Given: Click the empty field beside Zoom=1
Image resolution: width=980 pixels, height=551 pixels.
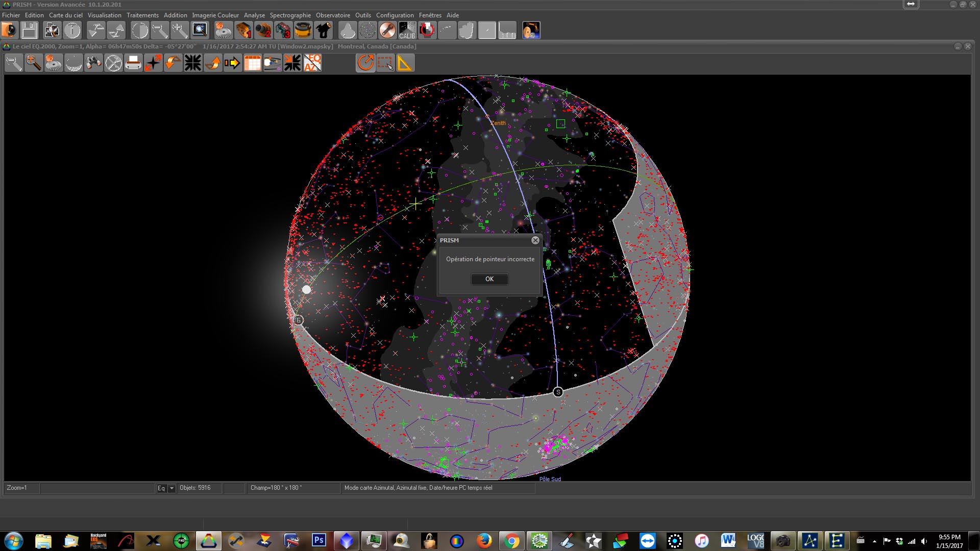Looking at the screenshot, I should pyautogui.click(x=97, y=488).
